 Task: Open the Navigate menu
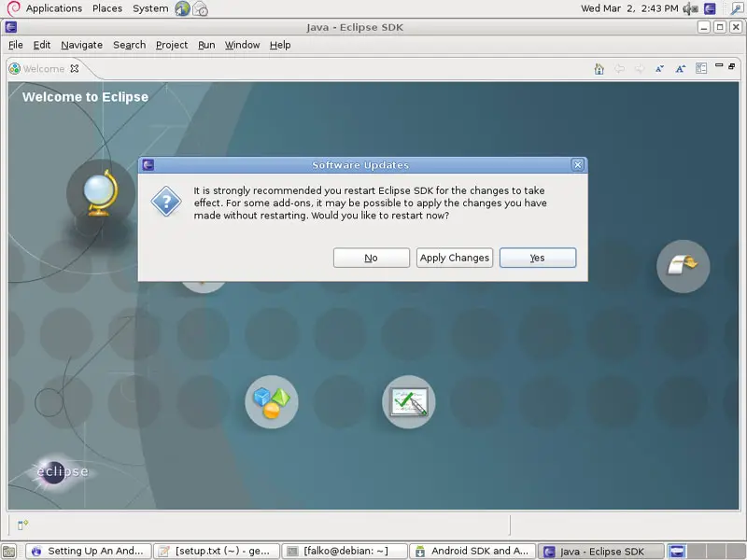tap(82, 45)
